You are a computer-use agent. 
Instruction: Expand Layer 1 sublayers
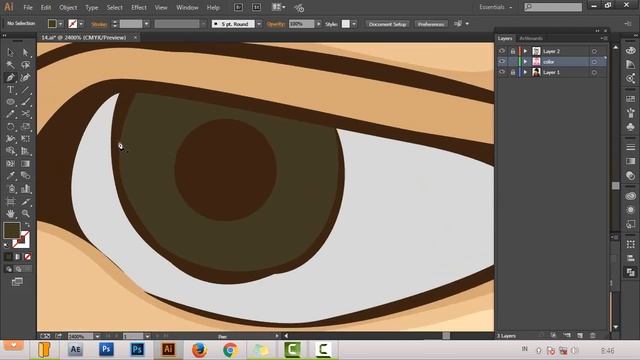click(x=526, y=72)
